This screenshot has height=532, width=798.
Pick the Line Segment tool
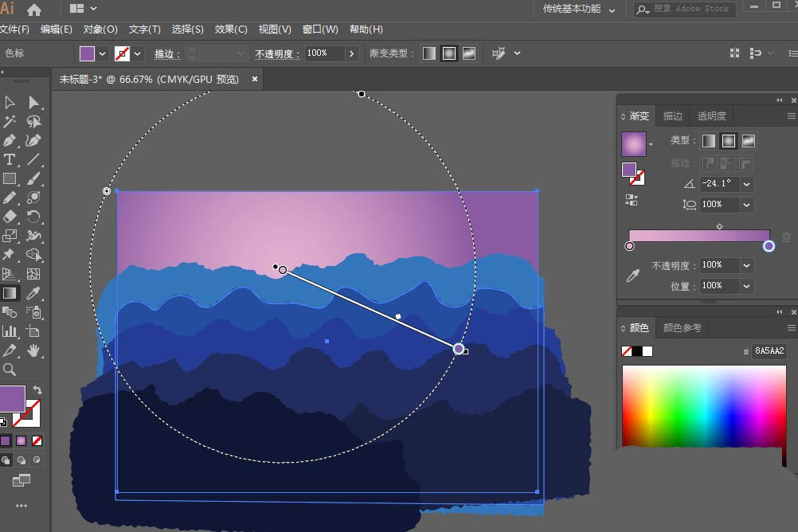click(x=33, y=159)
